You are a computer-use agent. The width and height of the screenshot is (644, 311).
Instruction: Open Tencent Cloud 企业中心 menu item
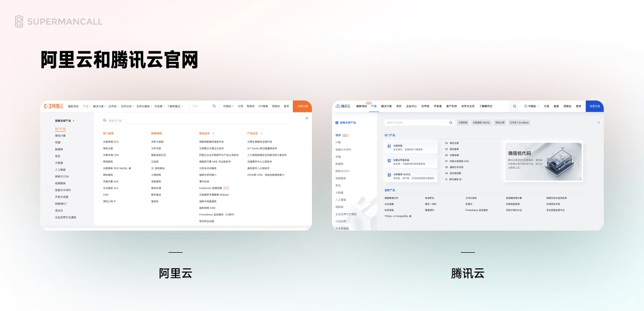412,106
